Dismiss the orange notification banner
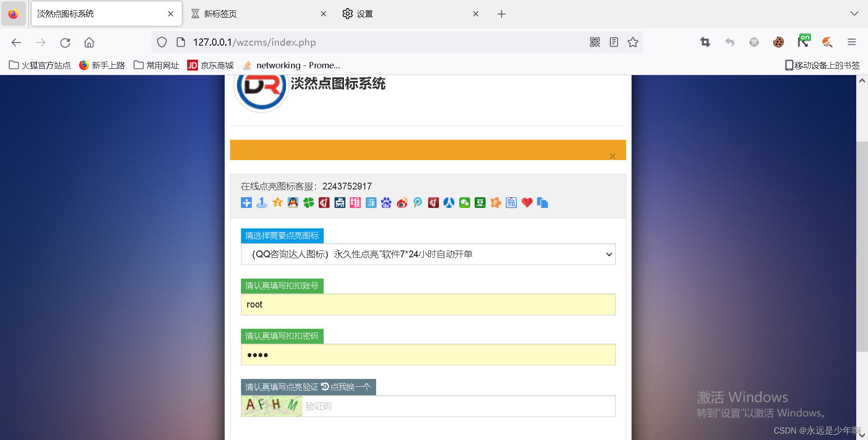Image resolution: width=868 pixels, height=440 pixels. coord(613,156)
